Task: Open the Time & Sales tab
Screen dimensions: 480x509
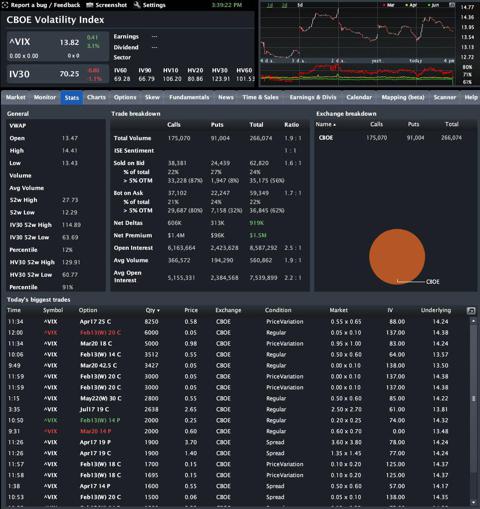Action: tap(260, 97)
